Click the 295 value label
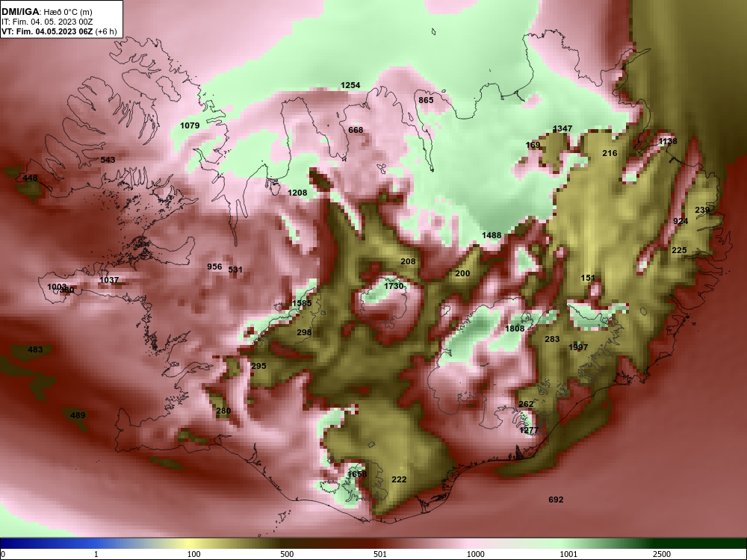The width and height of the screenshot is (747, 560). coord(258,366)
